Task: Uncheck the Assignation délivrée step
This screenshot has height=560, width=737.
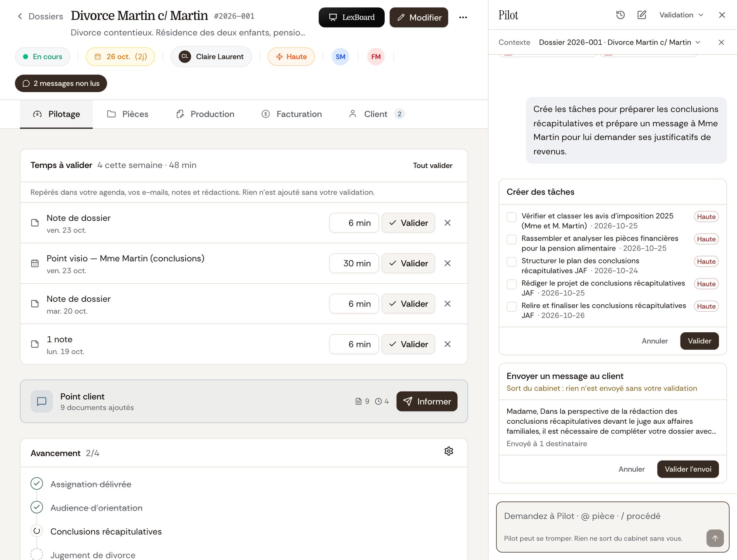Action: (36, 483)
